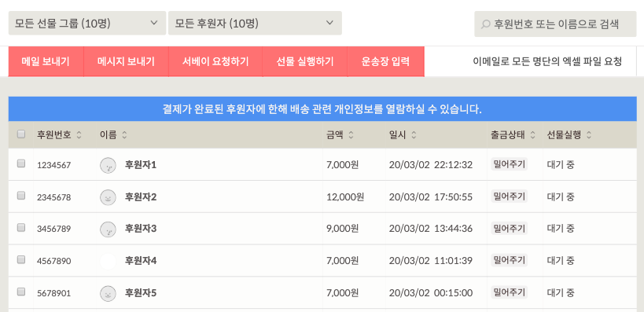This screenshot has width=644, height=312.
Task: Click the avatar icon of 후원자1
Action: click(108, 166)
